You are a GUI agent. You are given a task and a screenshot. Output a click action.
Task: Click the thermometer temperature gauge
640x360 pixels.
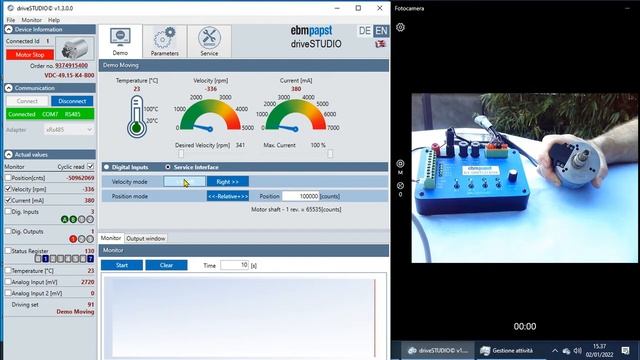(x=137, y=117)
